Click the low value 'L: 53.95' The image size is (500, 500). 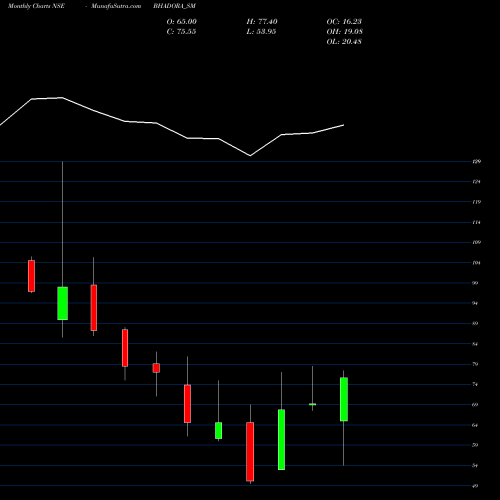point(261,32)
